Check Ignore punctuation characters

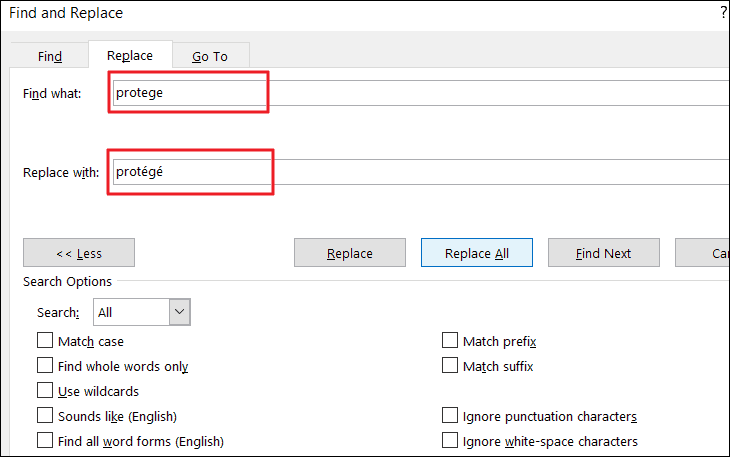coord(450,416)
